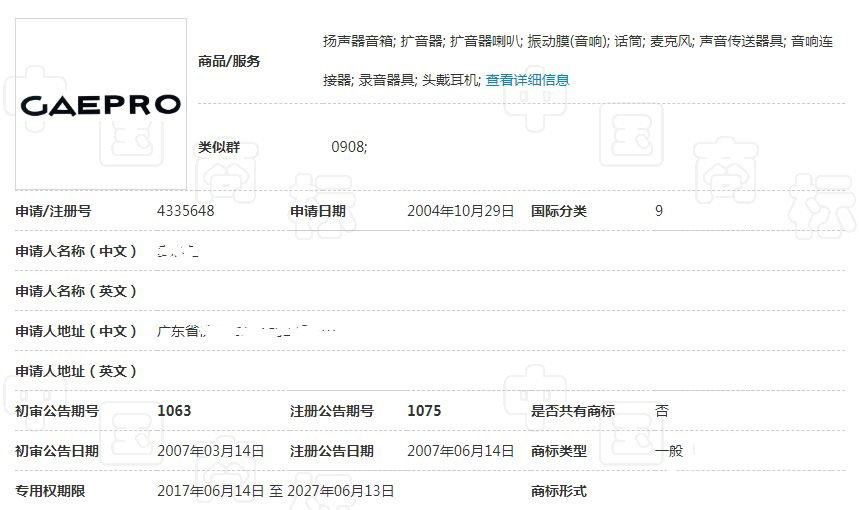
Task: Click the 申请日期 label
Action: pos(318,211)
